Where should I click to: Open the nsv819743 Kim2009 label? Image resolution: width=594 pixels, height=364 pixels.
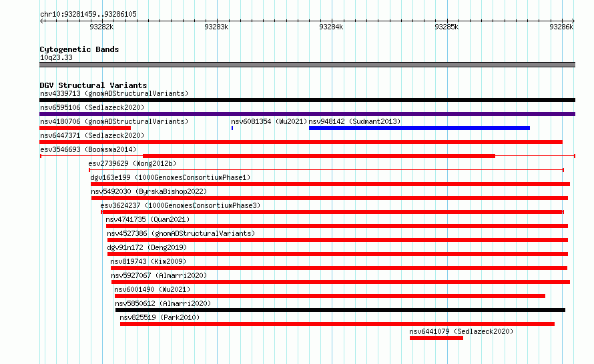(148, 261)
